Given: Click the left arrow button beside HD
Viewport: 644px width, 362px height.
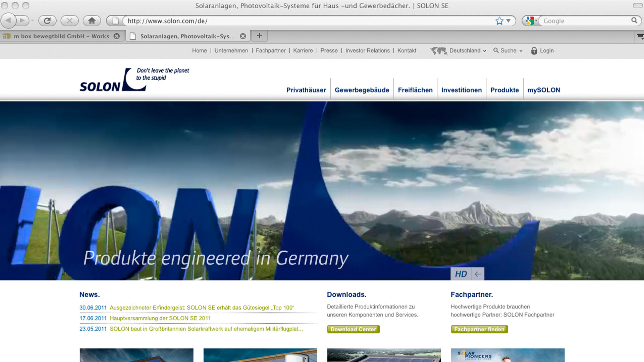Looking at the screenshot, I should (478, 274).
